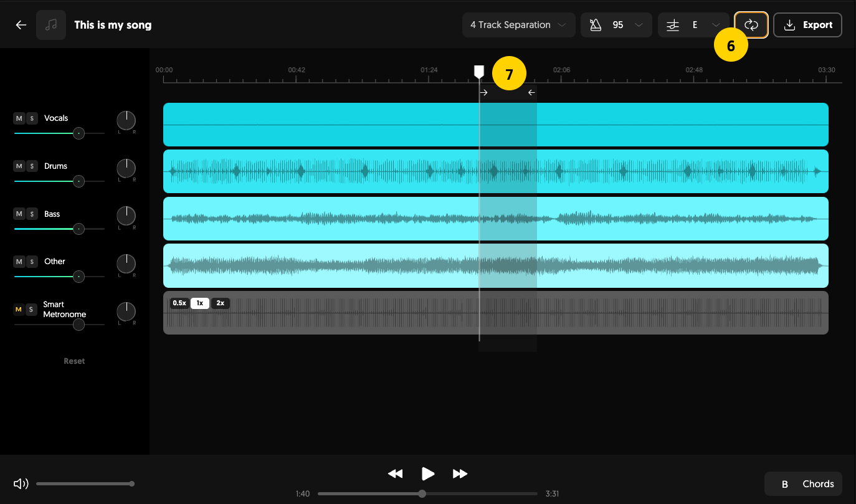Expand the key E dropdown chevron
This screenshot has width=856, height=504.
[x=716, y=25]
